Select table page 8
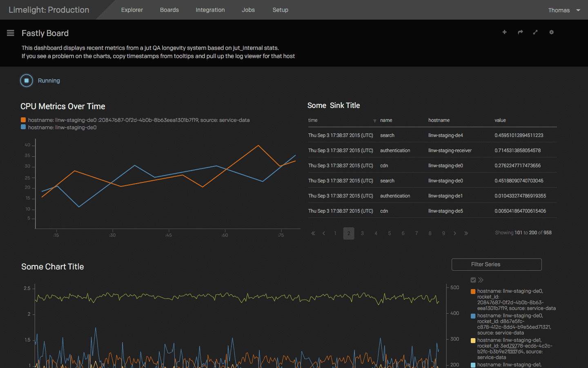Viewport: 588px width, 368px height. click(430, 233)
